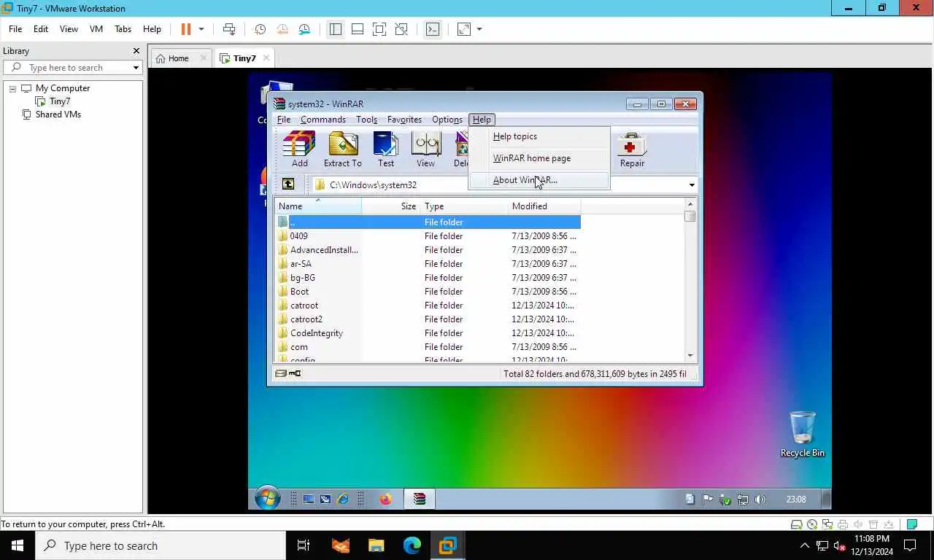Screen dimensions: 934x560
Task: Open Microsoft Edge from the host taskbar
Action: tap(412, 545)
